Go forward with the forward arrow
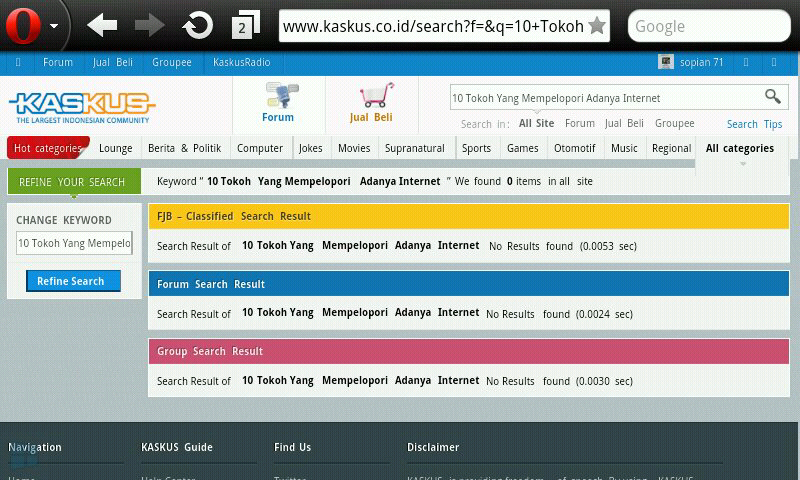800x480 pixels. click(149, 25)
